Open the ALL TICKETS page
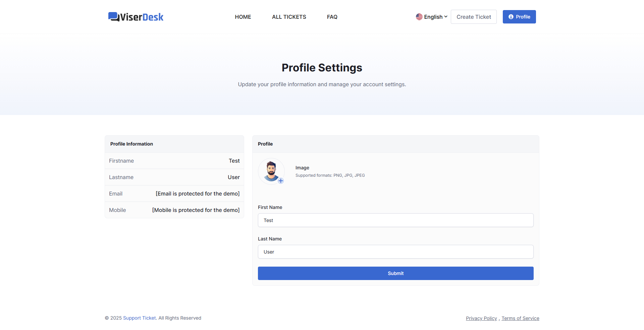 point(289,17)
